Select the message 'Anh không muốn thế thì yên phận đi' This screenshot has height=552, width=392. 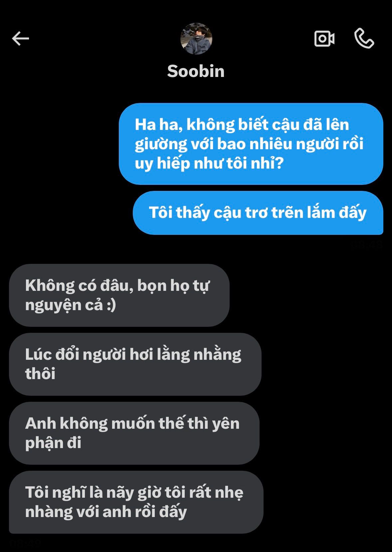pos(134,433)
